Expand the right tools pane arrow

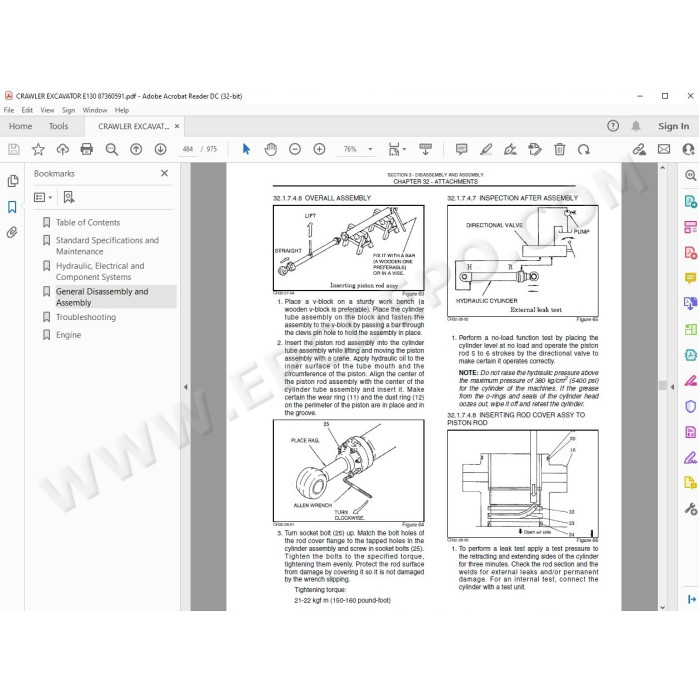(673, 387)
